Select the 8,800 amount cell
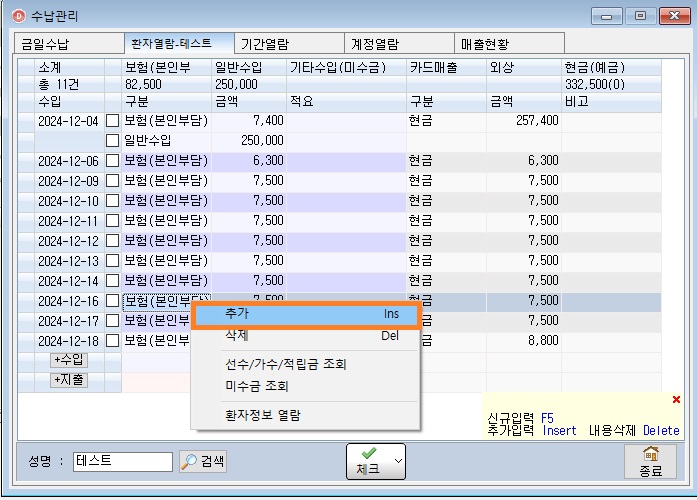Viewport: 697px width, 500px height. pos(524,341)
